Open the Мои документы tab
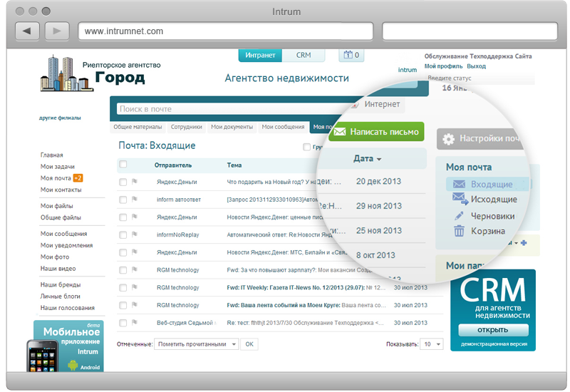The width and height of the screenshot is (570, 392). [x=232, y=127]
